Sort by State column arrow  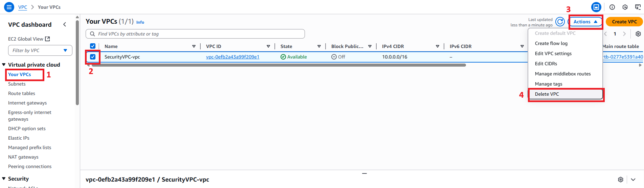(x=319, y=46)
